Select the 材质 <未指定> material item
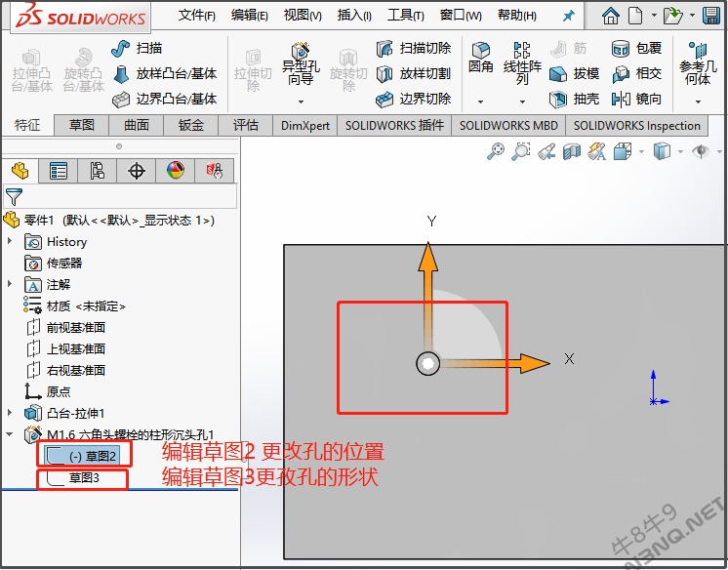This screenshot has height=570, width=728. click(x=75, y=306)
